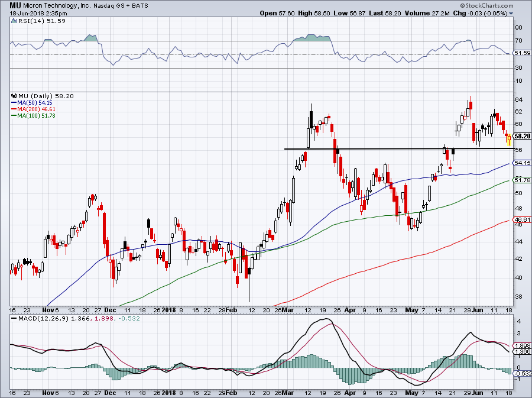Click the red 1.898 signal value in MACD legend
The image size is (532, 398).
(x=103, y=319)
